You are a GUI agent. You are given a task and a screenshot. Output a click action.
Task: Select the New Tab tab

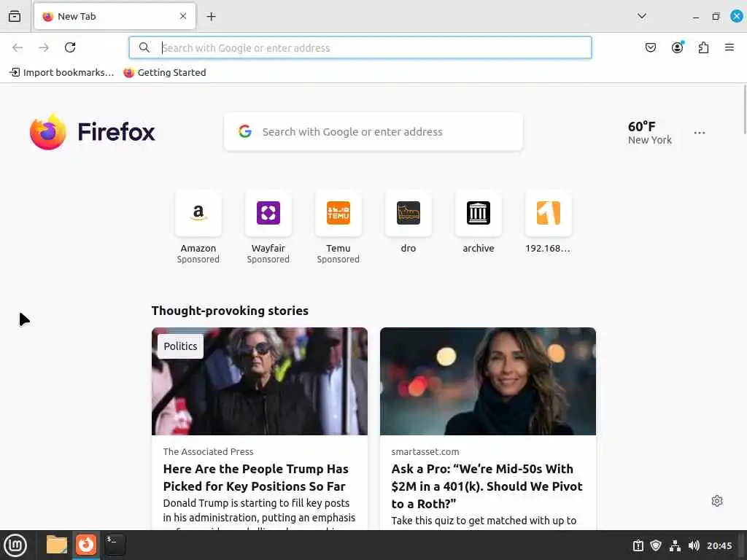tap(115, 16)
